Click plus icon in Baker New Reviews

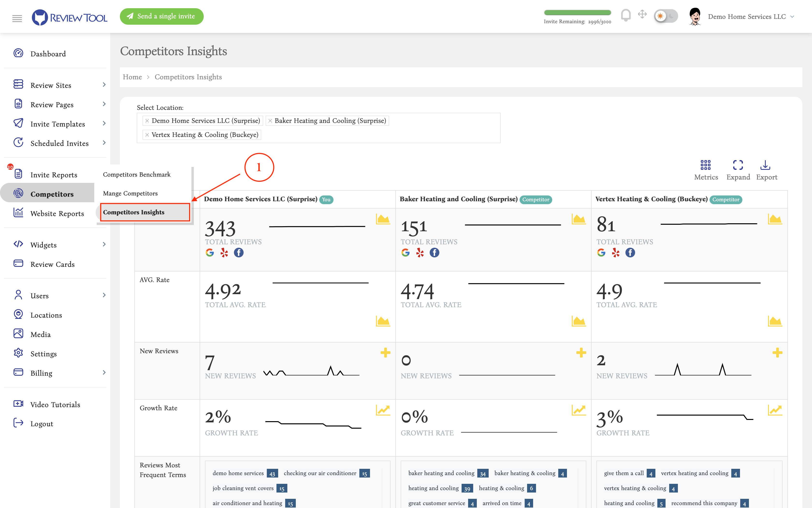(581, 352)
